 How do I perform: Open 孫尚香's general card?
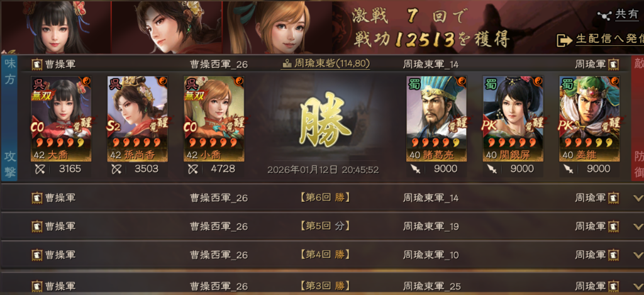tap(137, 119)
